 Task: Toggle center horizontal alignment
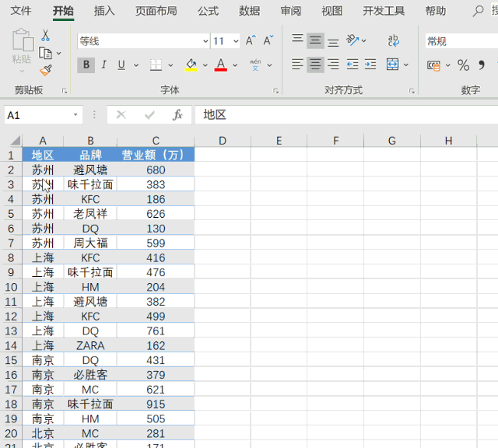pos(315,65)
